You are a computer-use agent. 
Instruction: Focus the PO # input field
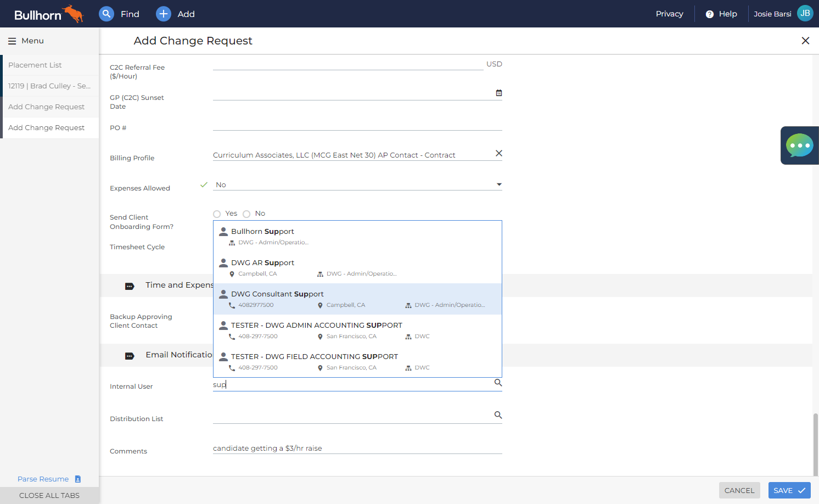pyautogui.click(x=357, y=125)
